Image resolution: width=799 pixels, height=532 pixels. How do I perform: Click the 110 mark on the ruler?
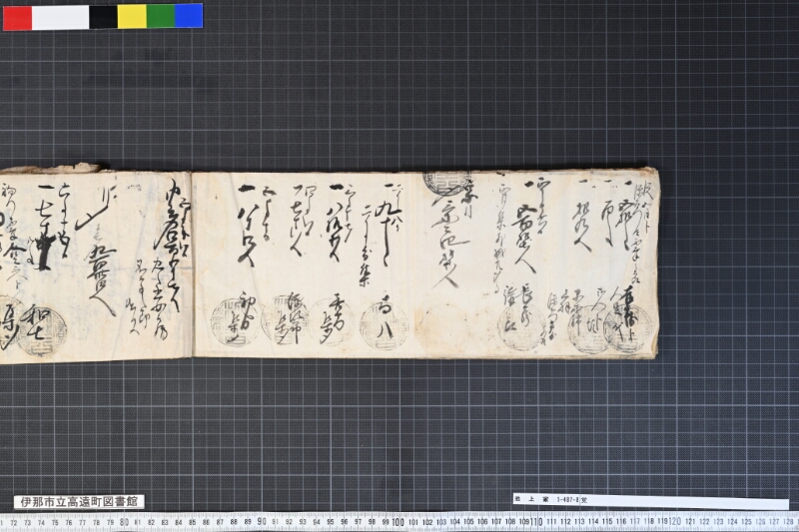[536, 522]
